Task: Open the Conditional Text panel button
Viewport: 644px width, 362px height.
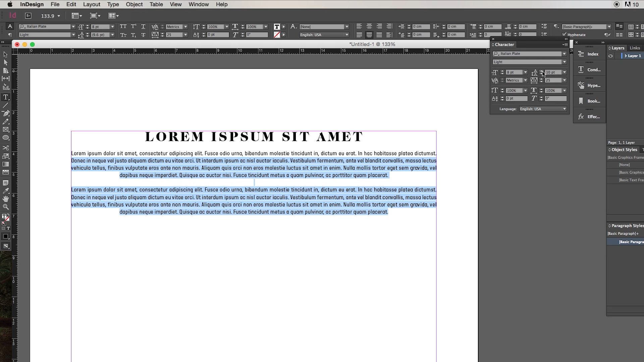Action: 589,70
